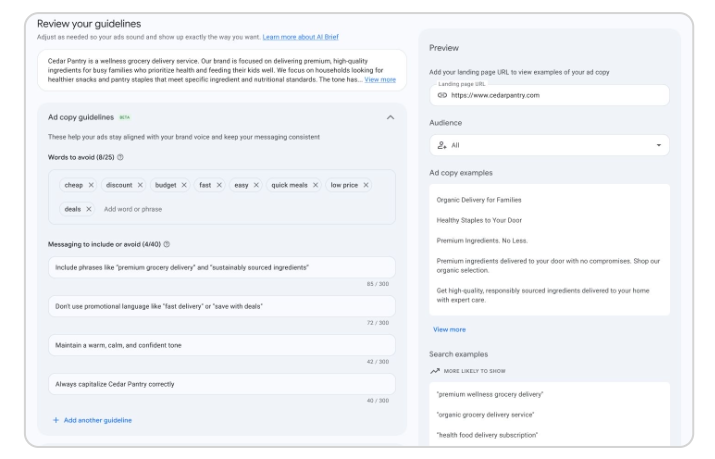Remove the "deals" word chip
This screenshot has width=715, height=459.
[x=88, y=209]
